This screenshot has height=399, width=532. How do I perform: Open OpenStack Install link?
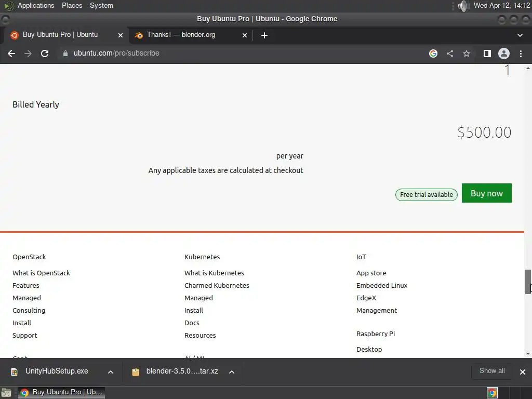(x=22, y=323)
